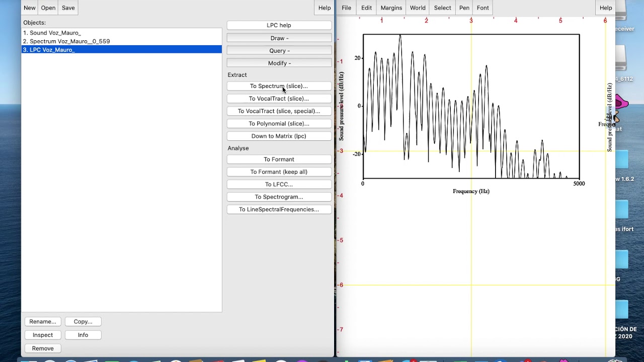The height and width of the screenshot is (362, 644).
Task: Open the Margins menu
Action: 391,8
